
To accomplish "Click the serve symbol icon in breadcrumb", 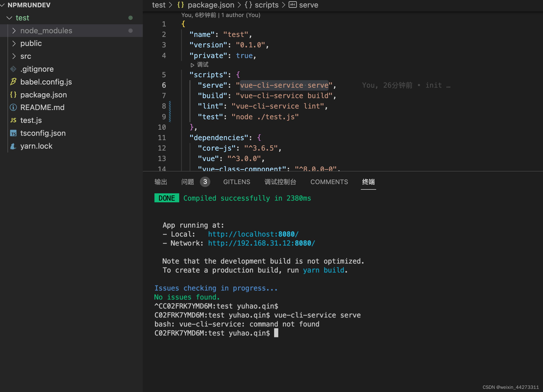I will pos(293,5).
